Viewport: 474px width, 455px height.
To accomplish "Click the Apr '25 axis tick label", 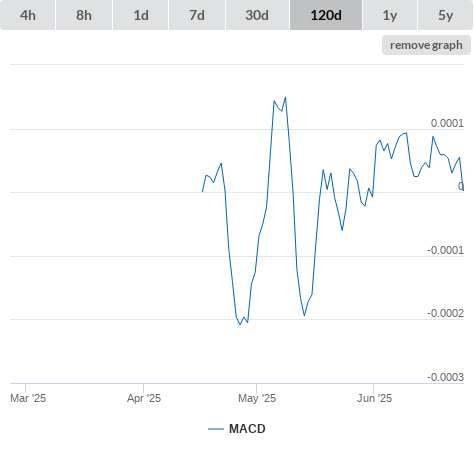I will pos(144,398).
